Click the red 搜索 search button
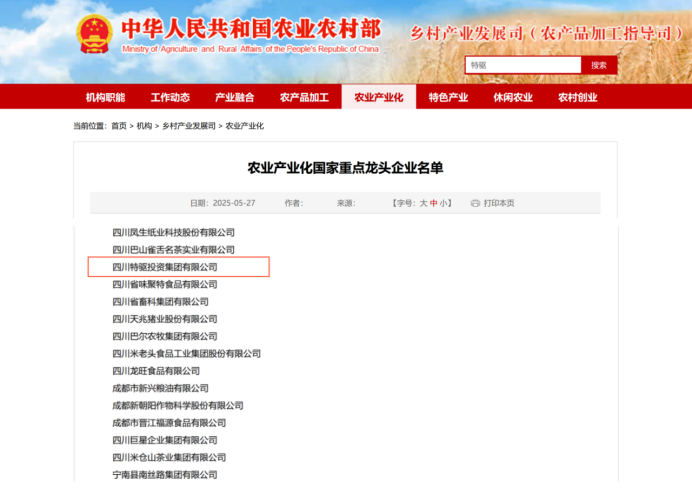The image size is (692, 488). tap(599, 65)
